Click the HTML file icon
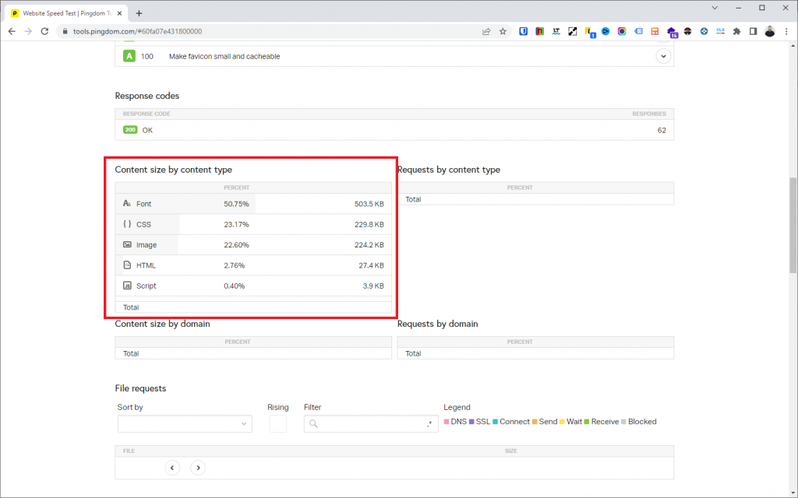 [x=127, y=265]
